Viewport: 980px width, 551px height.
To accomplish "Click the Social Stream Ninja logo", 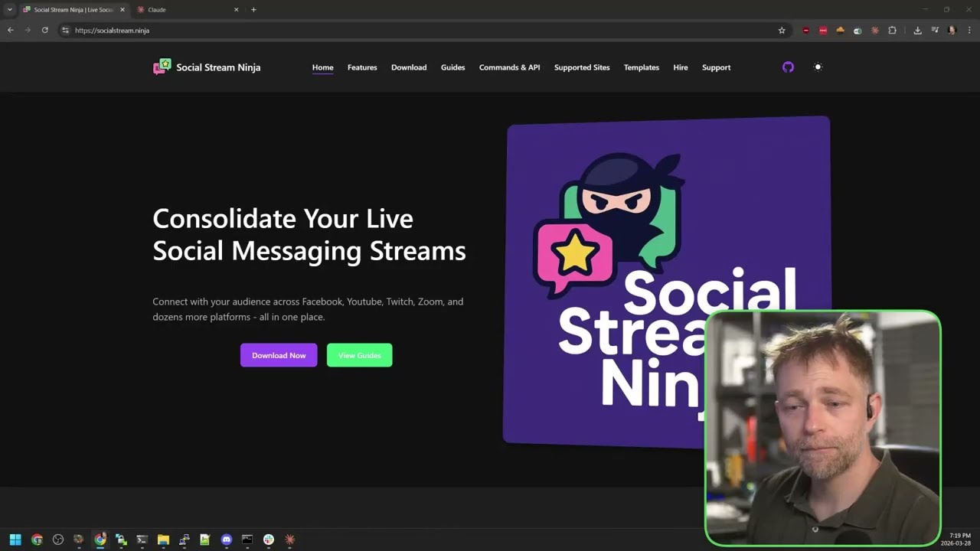I will [207, 67].
